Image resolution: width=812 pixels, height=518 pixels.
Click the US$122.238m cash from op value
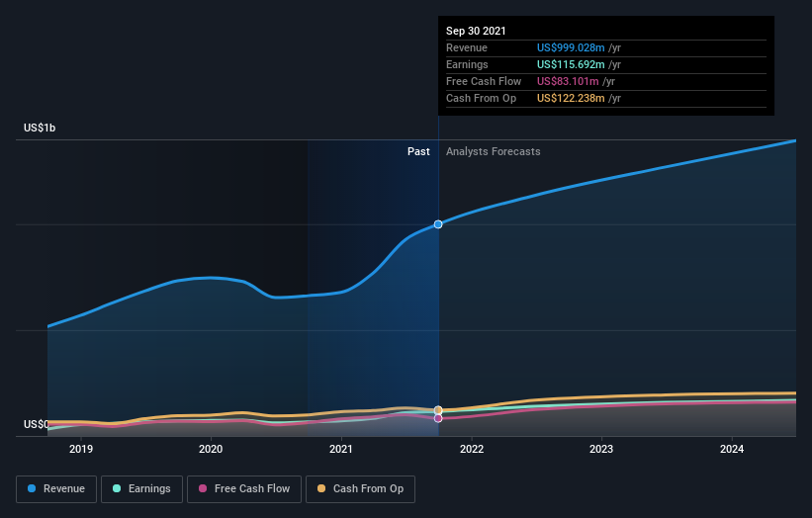pos(571,98)
